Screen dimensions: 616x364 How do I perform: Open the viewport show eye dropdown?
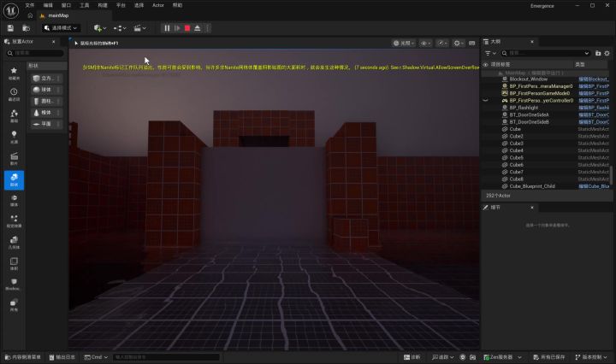pyautogui.click(x=426, y=43)
